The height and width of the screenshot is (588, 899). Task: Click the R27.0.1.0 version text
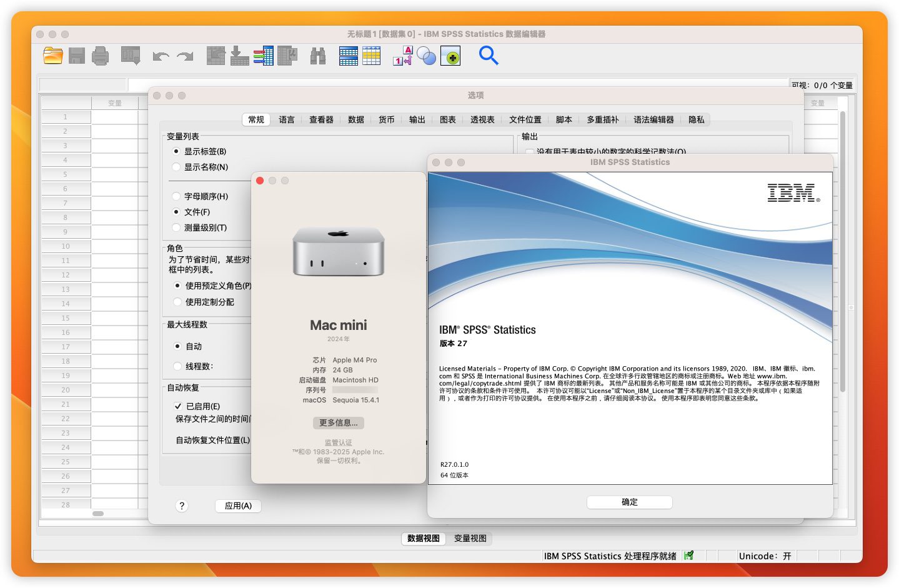click(454, 465)
